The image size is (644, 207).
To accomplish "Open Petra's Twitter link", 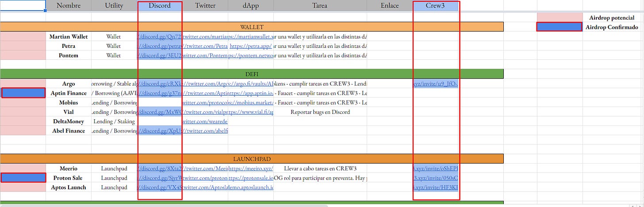I will pos(205,46).
